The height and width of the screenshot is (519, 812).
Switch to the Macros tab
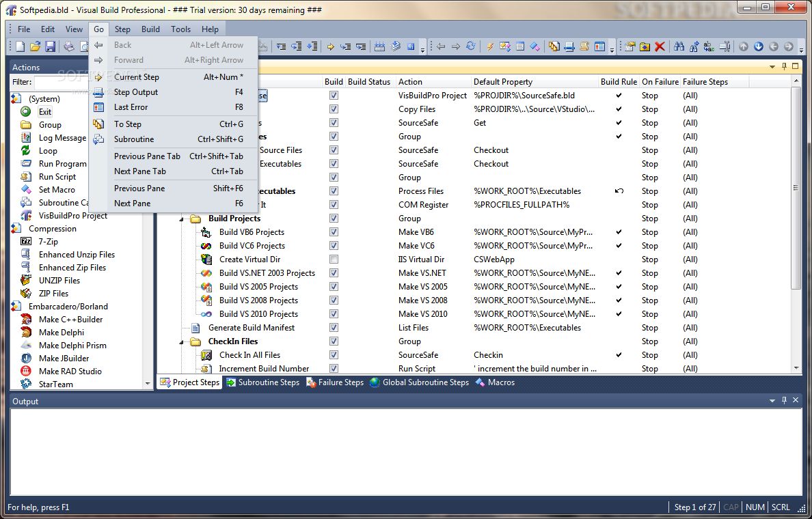coord(495,382)
